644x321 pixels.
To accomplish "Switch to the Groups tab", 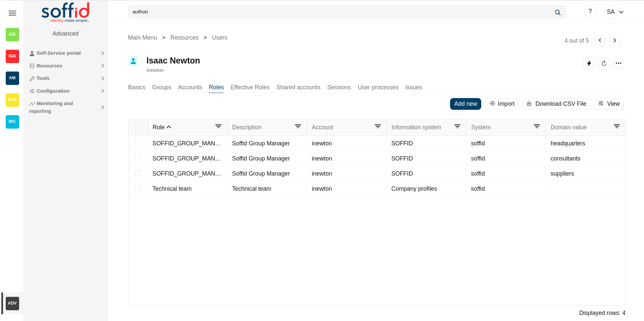I will (x=161, y=87).
